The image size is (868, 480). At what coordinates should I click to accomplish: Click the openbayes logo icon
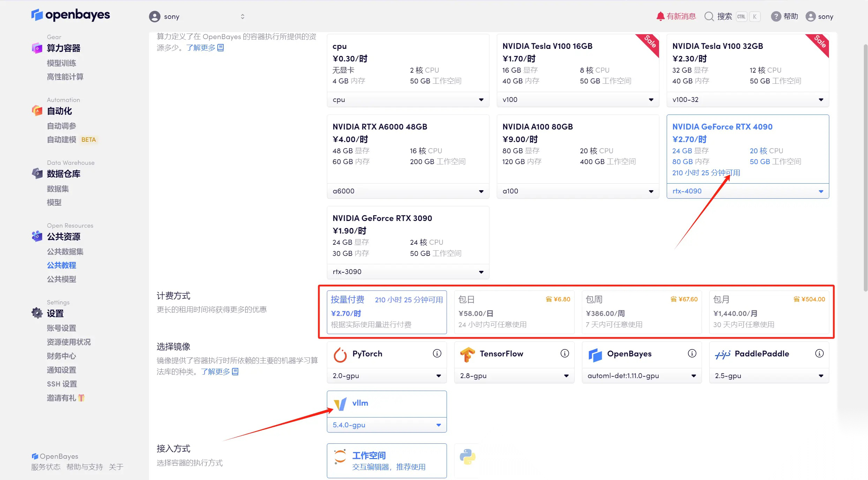coord(37,15)
